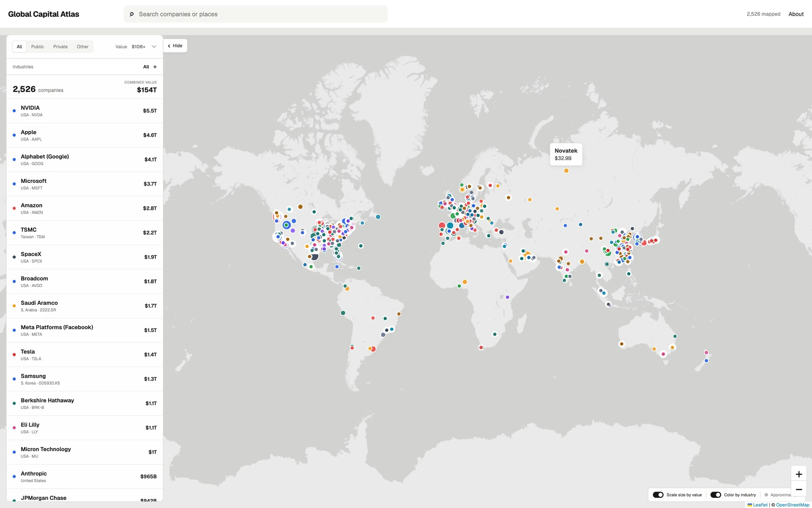Click the search magnifier icon
The height and width of the screenshot is (508, 812).
(x=132, y=14)
